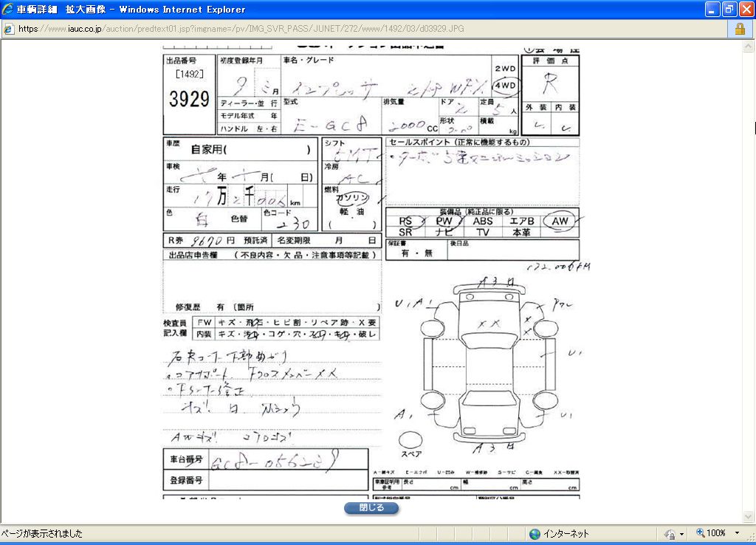
Task: Click the zoom magnifier icon in status bar
Action: (699, 533)
